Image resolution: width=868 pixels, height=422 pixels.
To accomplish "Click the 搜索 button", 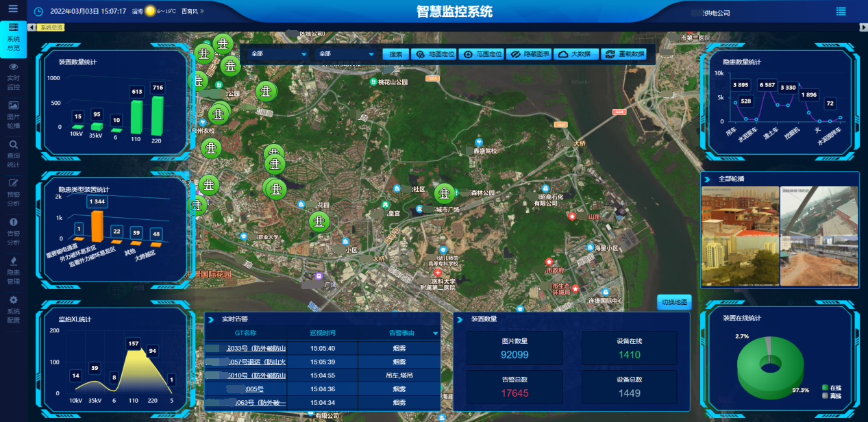I will click(x=395, y=54).
